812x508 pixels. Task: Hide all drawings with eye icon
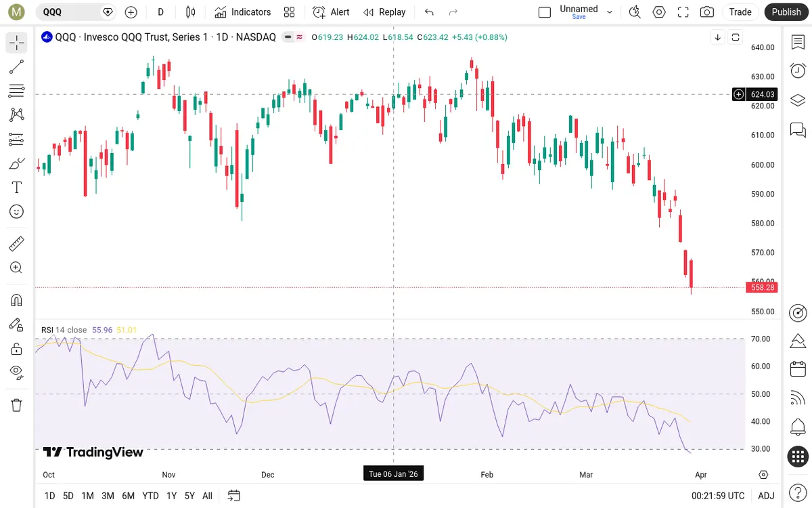(x=17, y=373)
